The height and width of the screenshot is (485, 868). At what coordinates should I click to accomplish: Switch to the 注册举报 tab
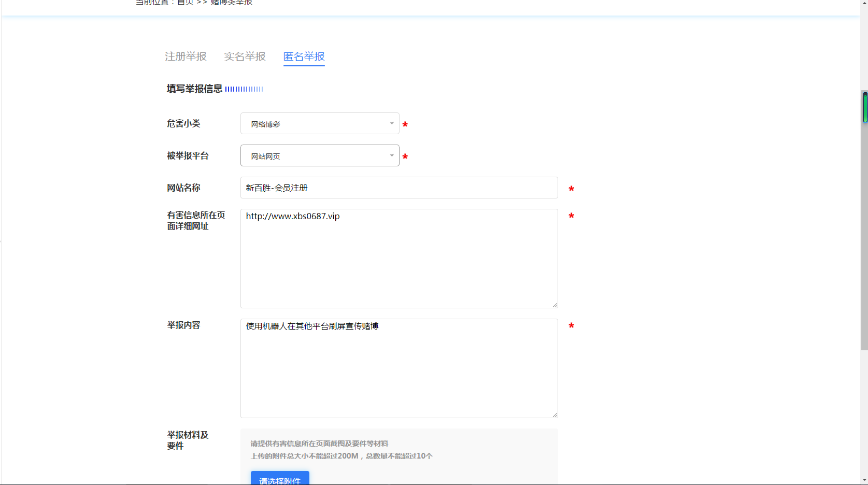click(x=185, y=56)
